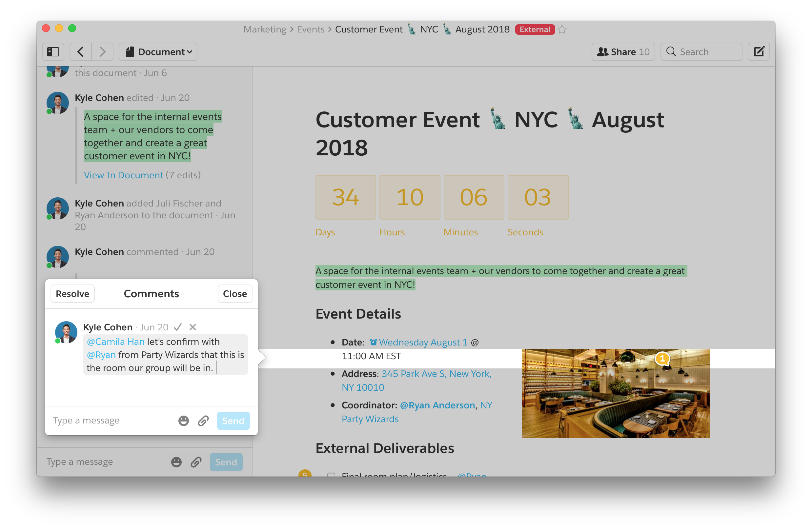Viewport: 812px width, 529px height.
Task: Click the alarm clock icon before date
Action: click(x=374, y=342)
